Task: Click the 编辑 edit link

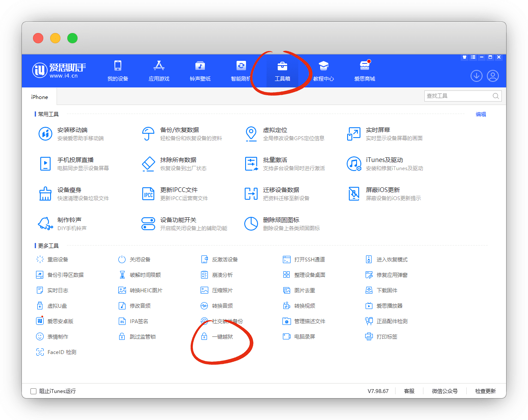Action: pos(481,114)
